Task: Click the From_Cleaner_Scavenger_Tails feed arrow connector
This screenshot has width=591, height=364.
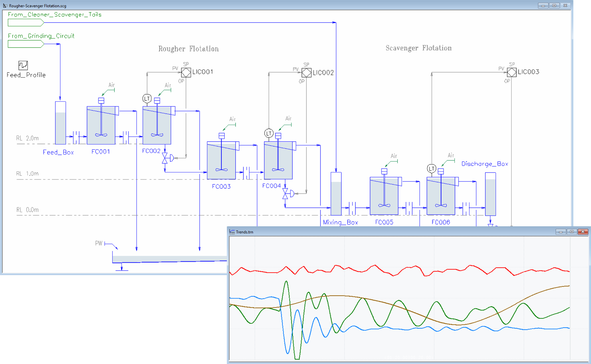Action: coord(26,23)
